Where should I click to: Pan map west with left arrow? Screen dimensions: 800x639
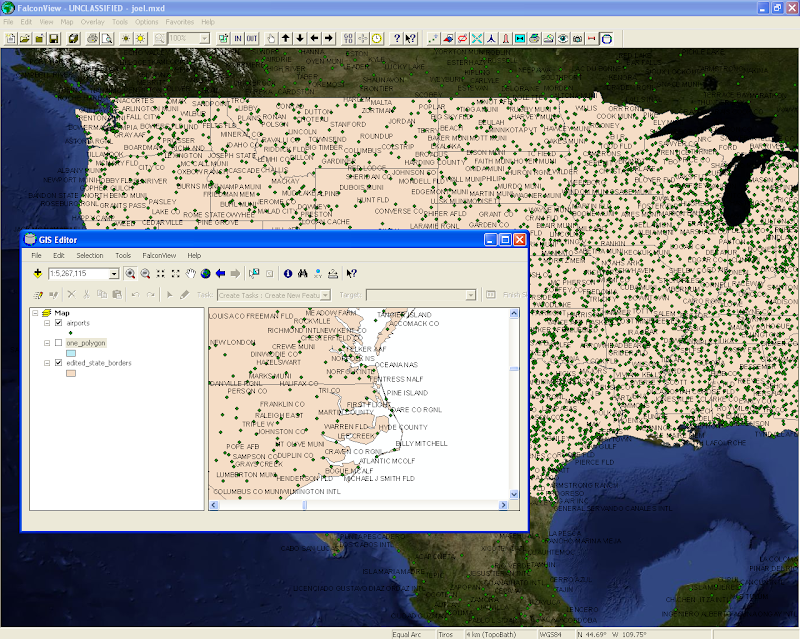tap(314, 38)
